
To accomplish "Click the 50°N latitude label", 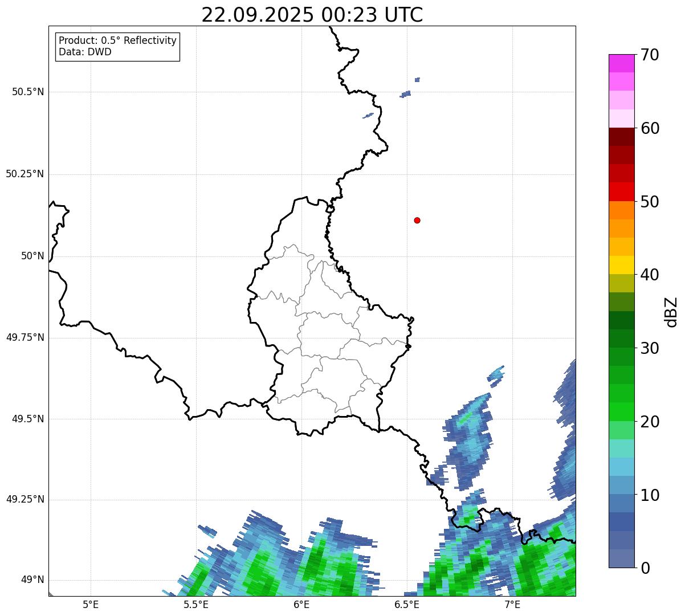I will pyautogui.click(x=32, y=256).
